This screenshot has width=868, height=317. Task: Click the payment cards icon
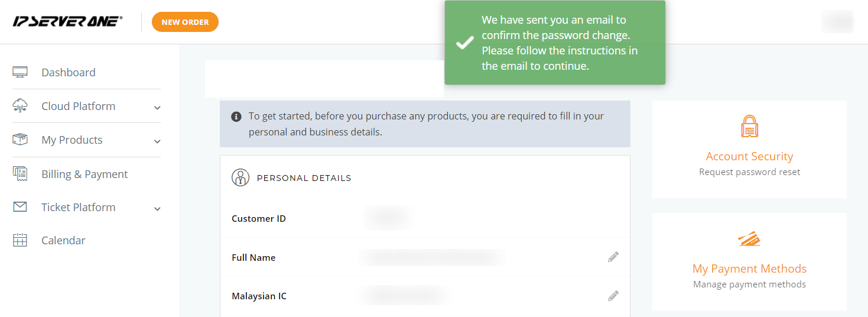click(x=749, y=239)
